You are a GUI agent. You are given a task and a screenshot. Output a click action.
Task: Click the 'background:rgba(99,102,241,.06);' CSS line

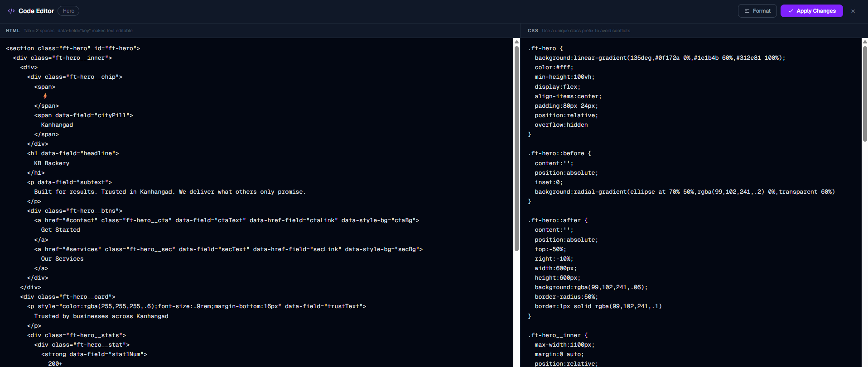pos(591,287)
